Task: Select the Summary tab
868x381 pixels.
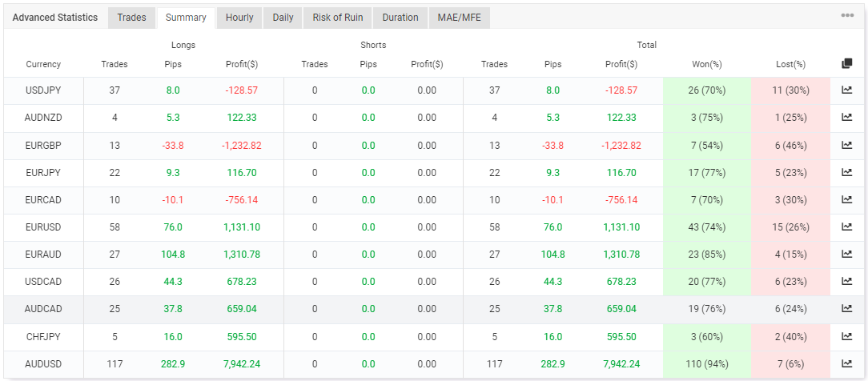Action: tap(186, 18)
